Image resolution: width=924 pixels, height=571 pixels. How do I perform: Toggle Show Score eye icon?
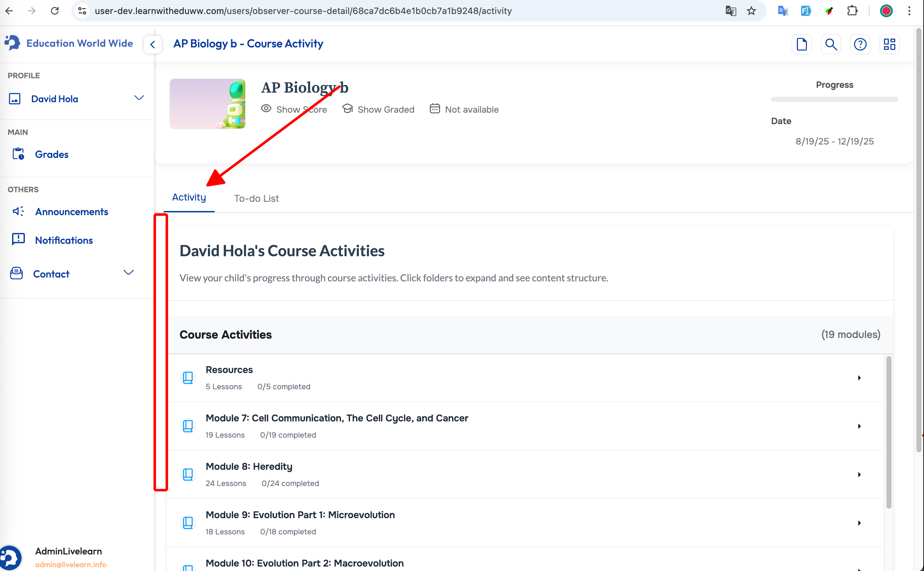coord(266,109)
